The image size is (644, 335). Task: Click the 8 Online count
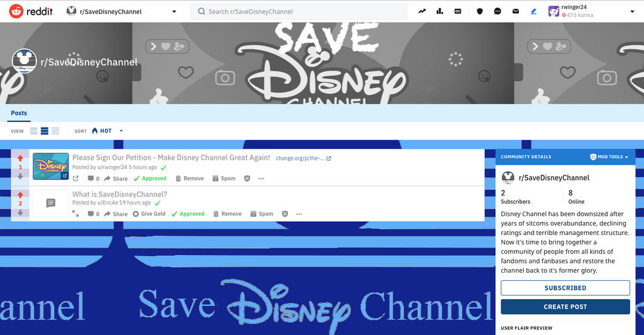point(576,197)
